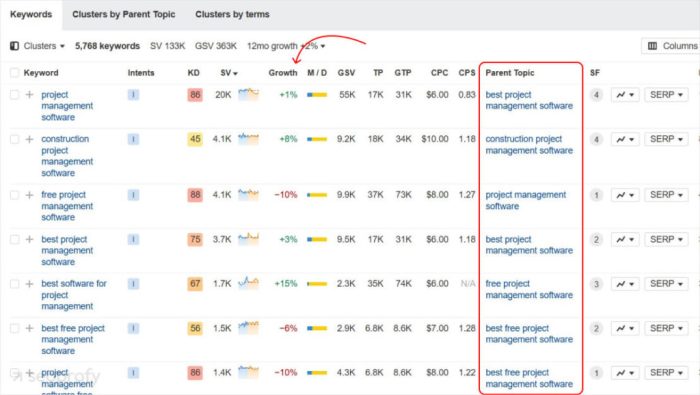The height and width of the screenshot is (395, 700).
Task: Check the 'best software for project management' checkbox
Action: (x=14, y=284)
